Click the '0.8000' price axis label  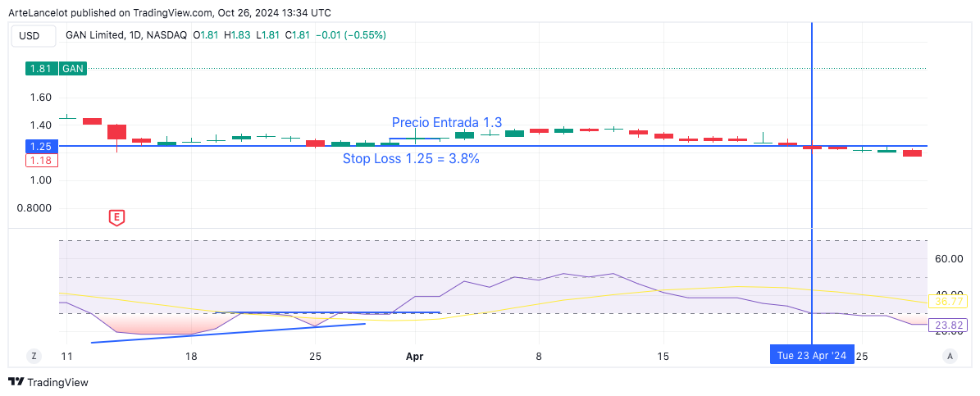(35, 208)
